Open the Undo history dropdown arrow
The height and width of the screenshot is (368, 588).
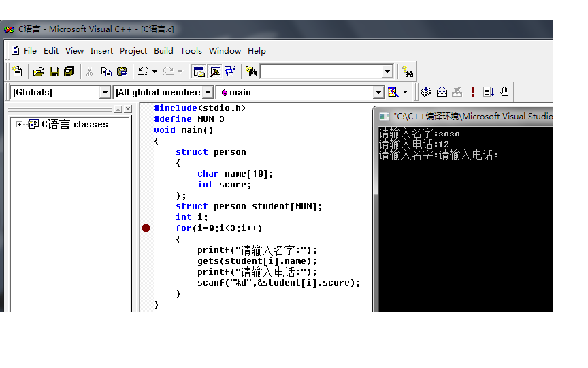coord(154,72)
